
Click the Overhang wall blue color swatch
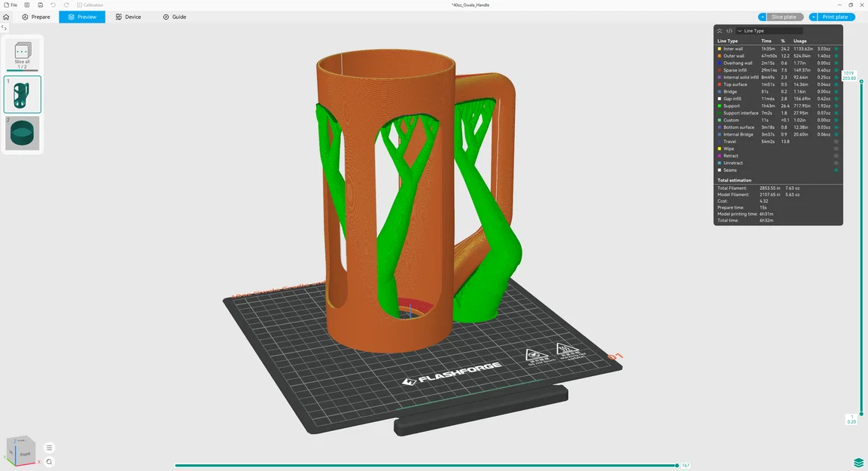[x=720, y=63]
